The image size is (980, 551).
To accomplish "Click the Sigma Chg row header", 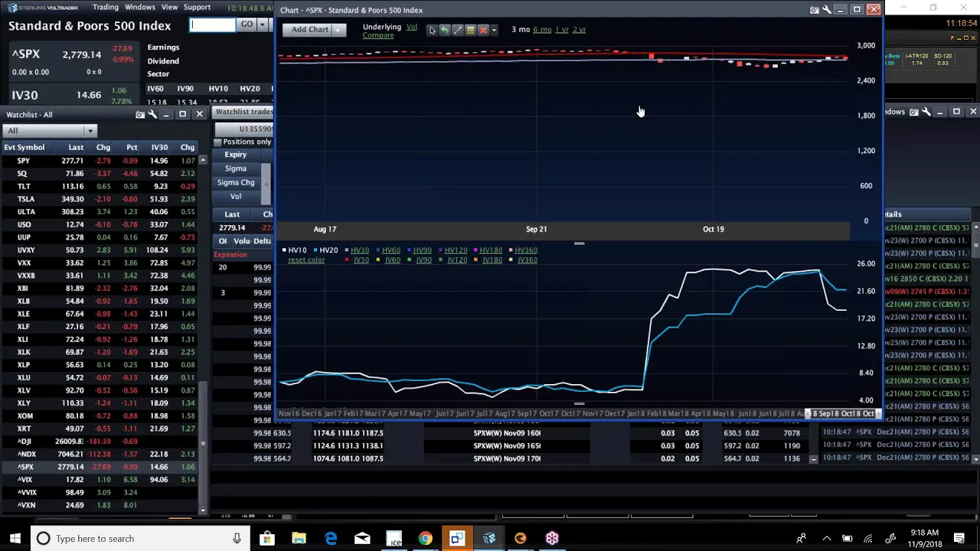I will point(235,183).
